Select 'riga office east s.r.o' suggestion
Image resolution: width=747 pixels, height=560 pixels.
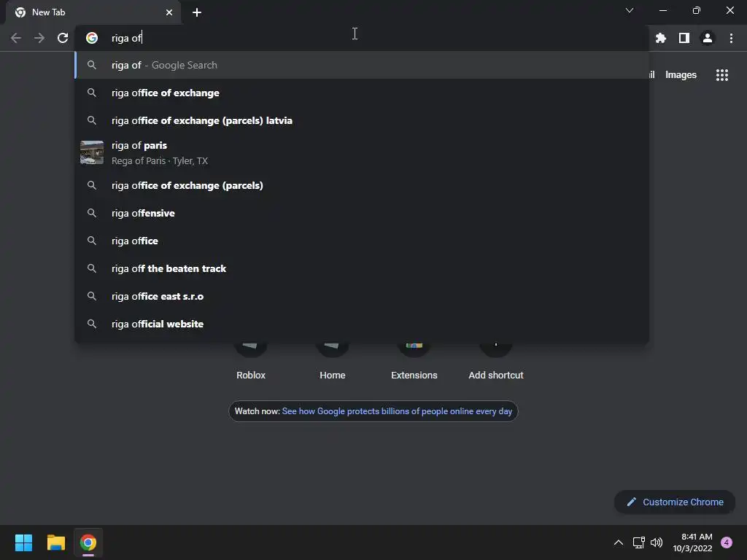(x=362, y=296)
